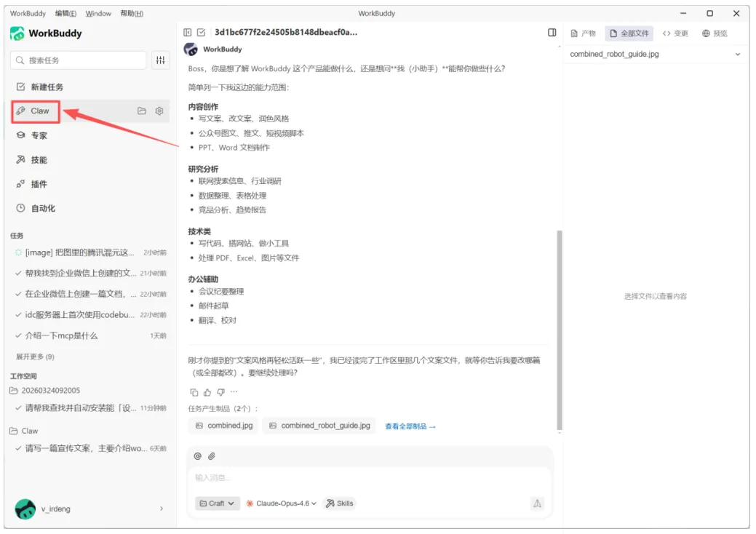Open the combined.jpg artifact chip

click(223, 426)
